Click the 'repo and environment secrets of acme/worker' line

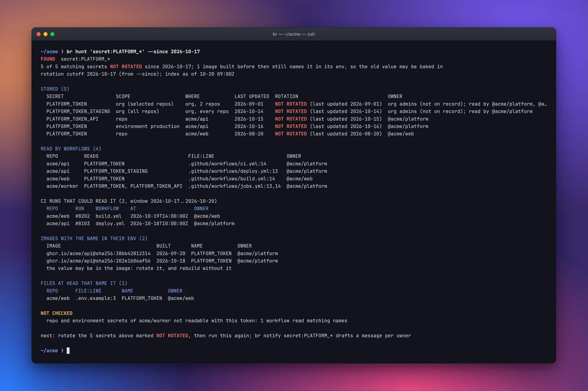click(197, 321)
